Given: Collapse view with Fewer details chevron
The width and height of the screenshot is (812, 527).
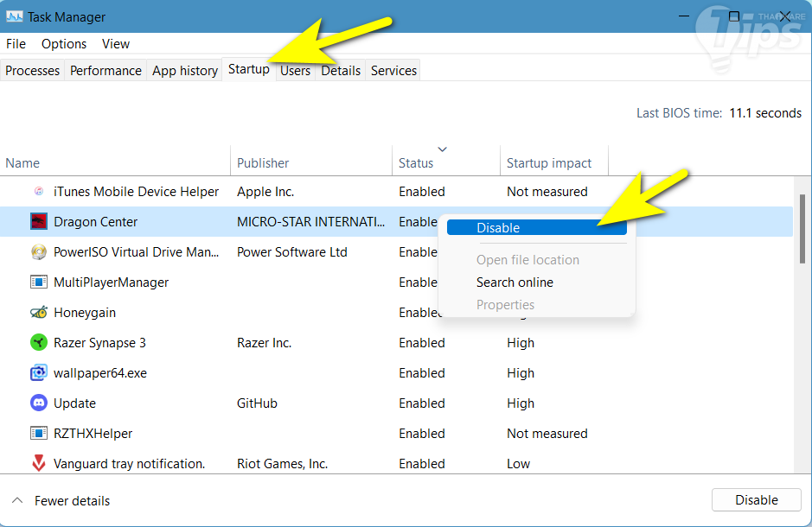Looking at the screenshot, I should point(16,501).
